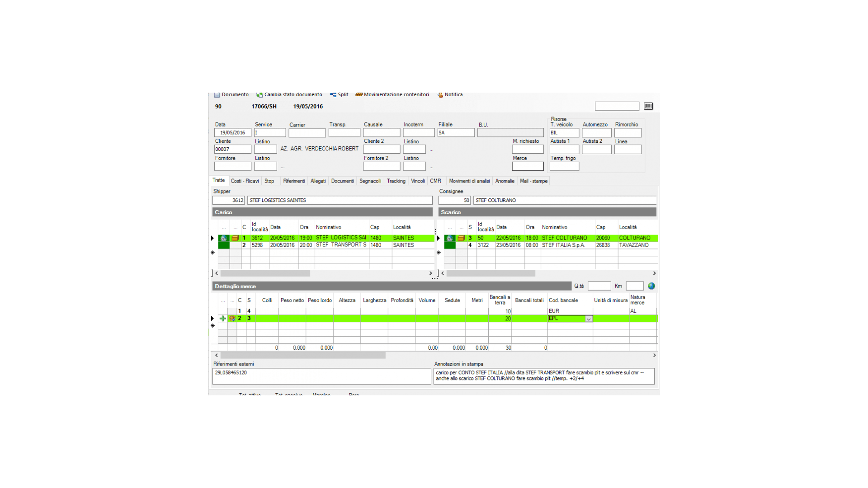Open Cod. bancale EPL dropdown
The image size is (868, 488).
tap(589, 319)
